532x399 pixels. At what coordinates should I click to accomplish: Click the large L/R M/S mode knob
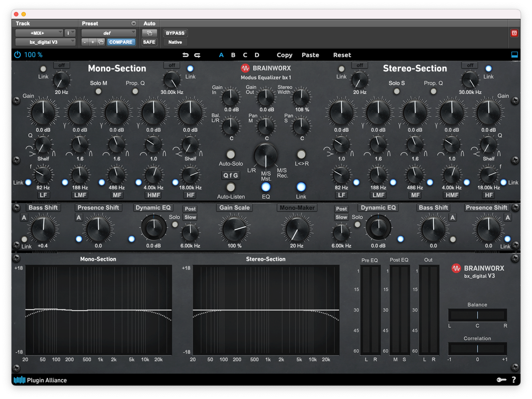[266, 156]
